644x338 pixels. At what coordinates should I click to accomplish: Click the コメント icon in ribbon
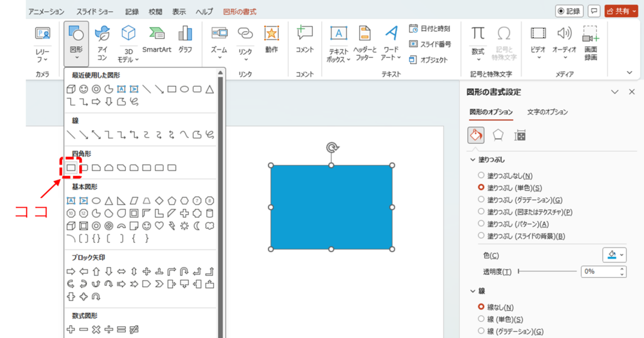point(304,39)
